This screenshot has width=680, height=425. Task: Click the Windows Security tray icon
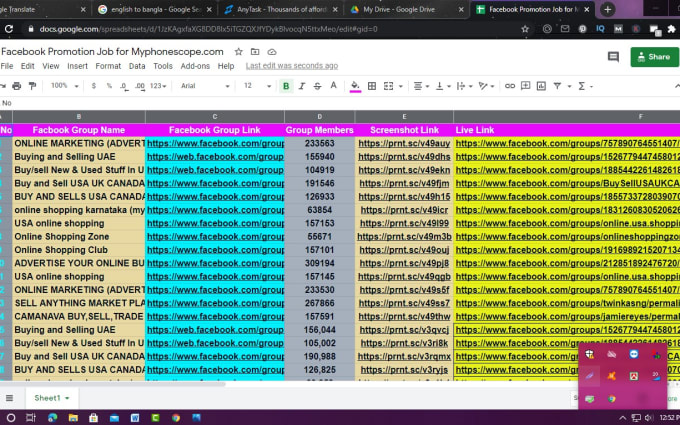tap(589, 354)
